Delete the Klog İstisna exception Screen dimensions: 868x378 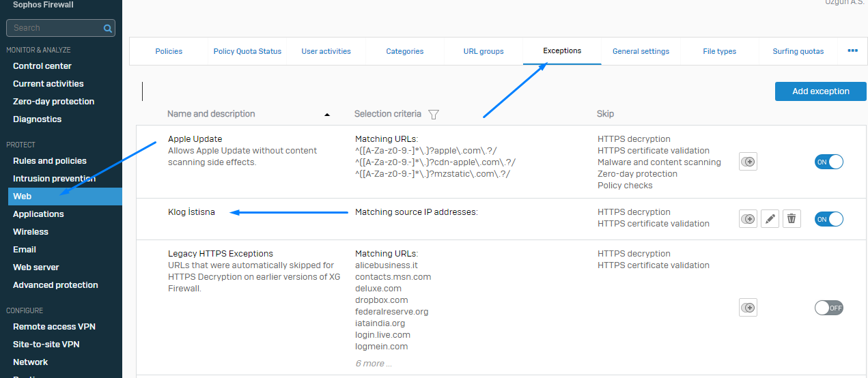pyautogui.click(x=792, y=219)
